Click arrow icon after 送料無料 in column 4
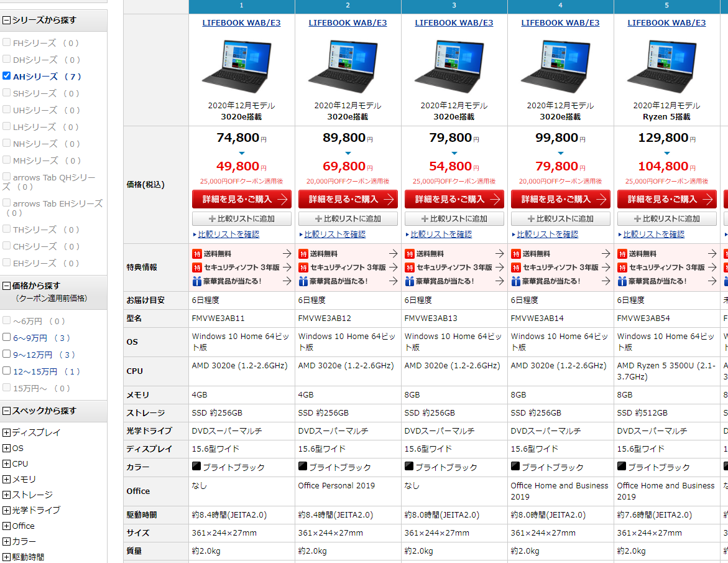This screenshot has width=728, height=563. point(606,254)
